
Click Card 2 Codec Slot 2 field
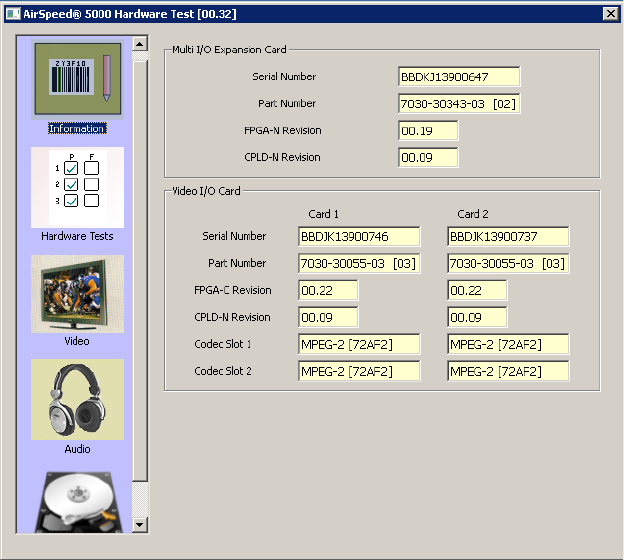tap(508, 371)
